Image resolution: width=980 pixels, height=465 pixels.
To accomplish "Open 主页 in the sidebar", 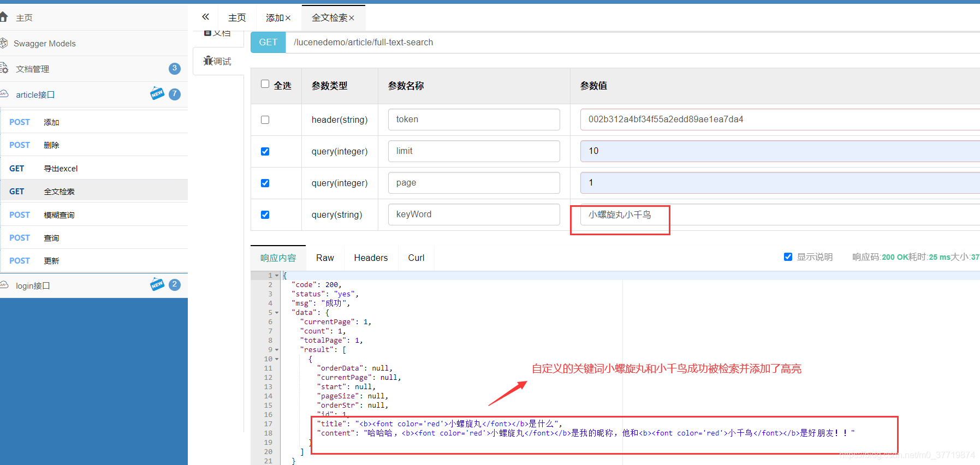I will pyautogui.click(x=94, y=17).
